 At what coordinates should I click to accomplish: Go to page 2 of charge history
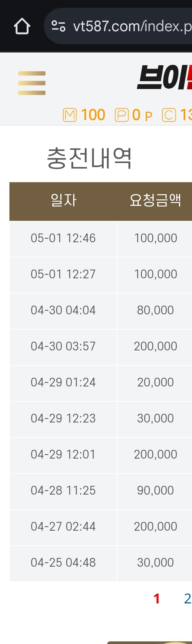187,598
